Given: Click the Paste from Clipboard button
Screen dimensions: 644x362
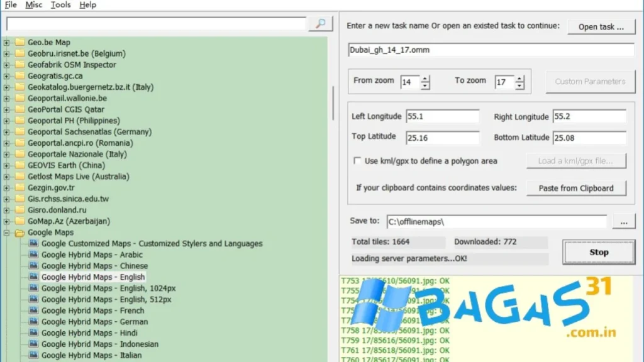Looking at the screenshot, I should pos(575,188).
